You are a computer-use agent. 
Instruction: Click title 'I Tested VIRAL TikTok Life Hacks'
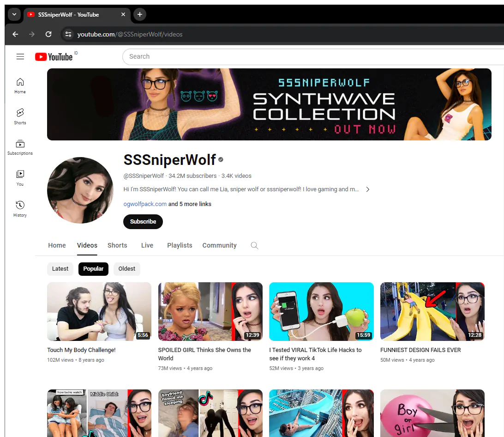point(315,354)
